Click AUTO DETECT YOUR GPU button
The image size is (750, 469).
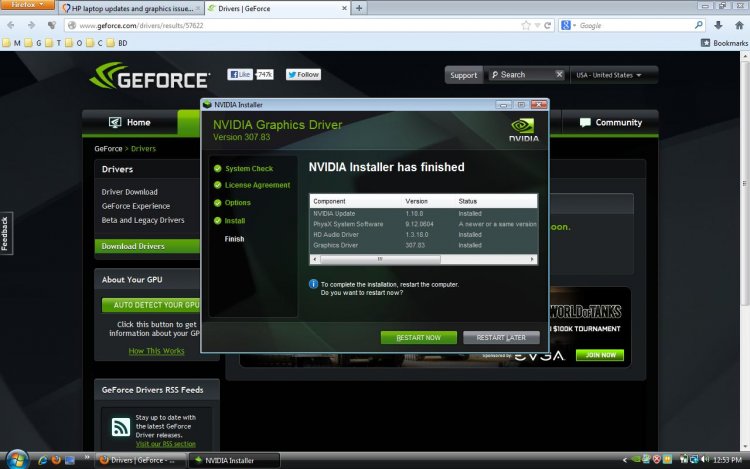[151, 305]
